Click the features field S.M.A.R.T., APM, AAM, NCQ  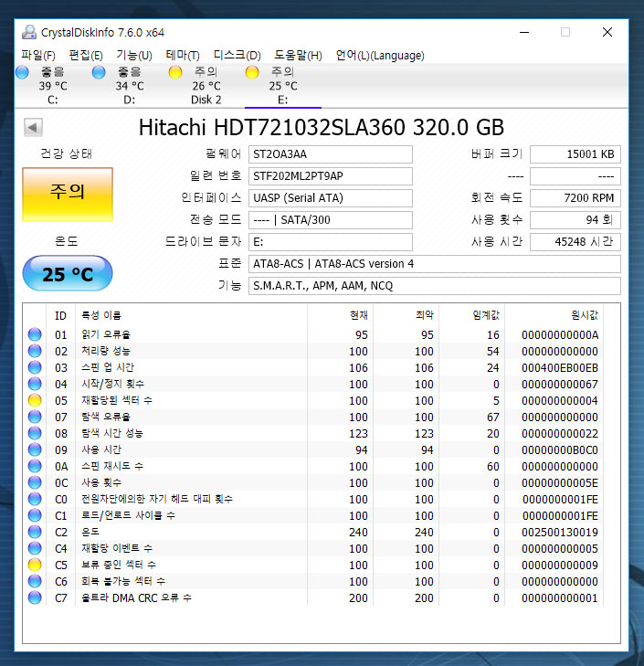[x=435, y=286]
